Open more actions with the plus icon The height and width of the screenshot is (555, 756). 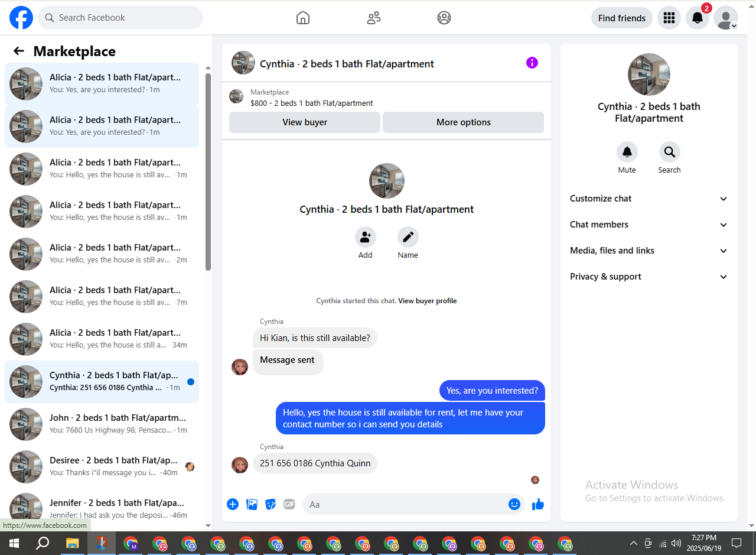pos(233,504)
